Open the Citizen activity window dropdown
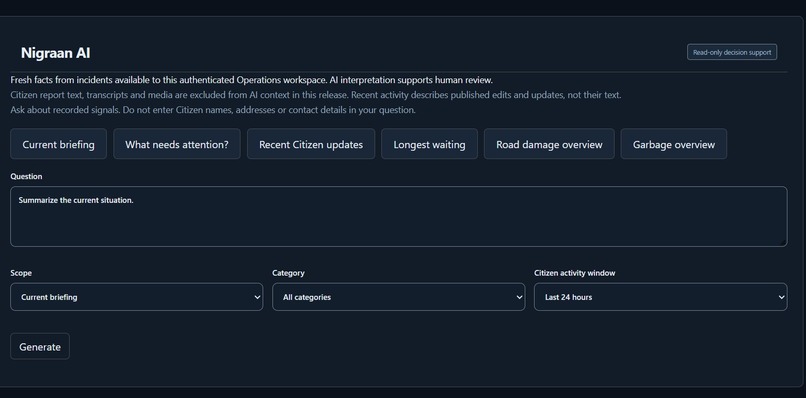 (x=661, y=297)
